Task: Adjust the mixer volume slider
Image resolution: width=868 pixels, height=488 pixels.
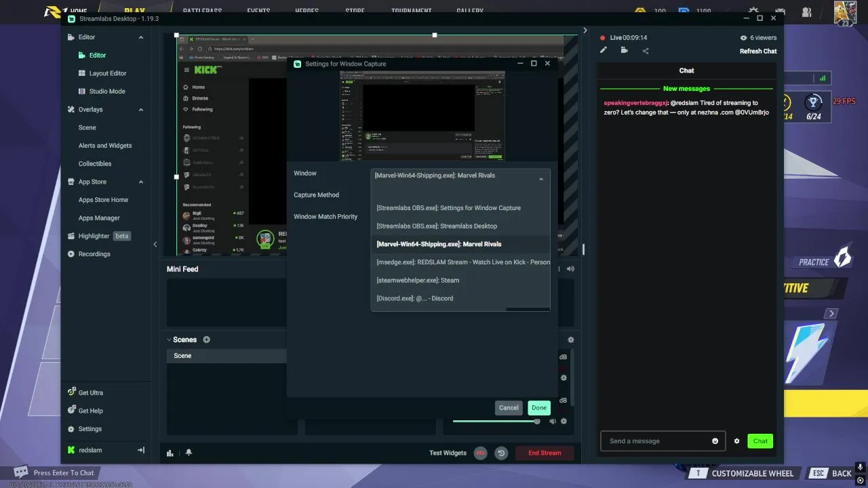Action: 496,422
